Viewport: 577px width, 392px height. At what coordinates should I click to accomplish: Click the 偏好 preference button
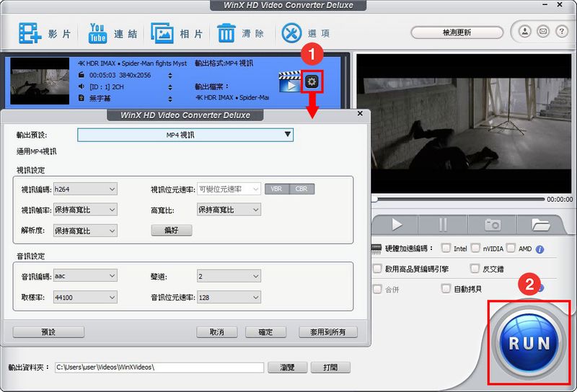[x=172, y=230]
